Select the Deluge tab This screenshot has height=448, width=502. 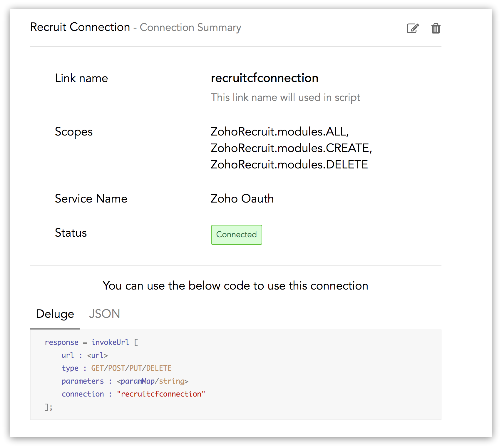point(55,314)
